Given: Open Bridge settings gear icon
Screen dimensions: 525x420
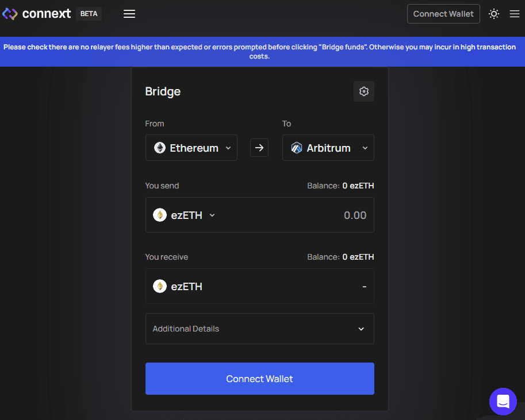Looking at the screenshot, I should 363,91.
